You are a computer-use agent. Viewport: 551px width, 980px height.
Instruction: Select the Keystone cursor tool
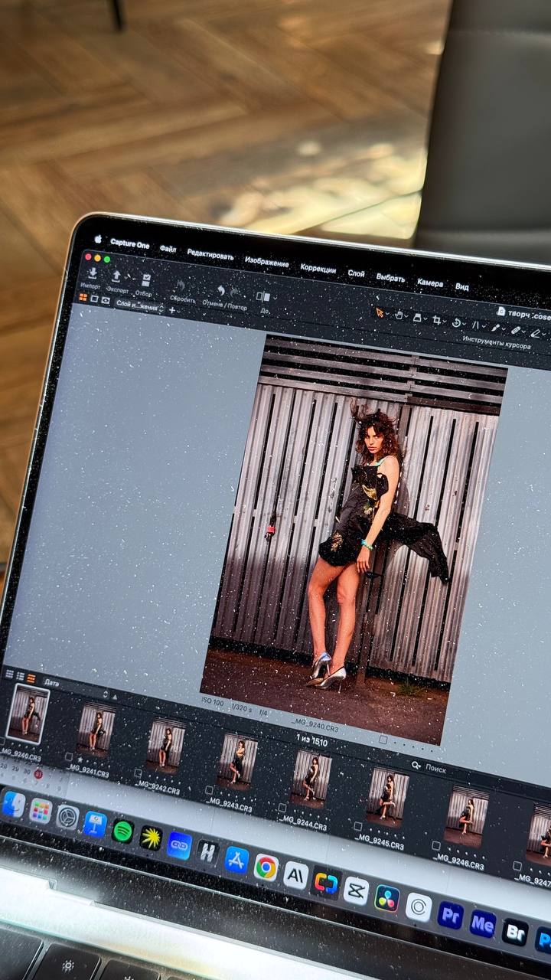476,325
